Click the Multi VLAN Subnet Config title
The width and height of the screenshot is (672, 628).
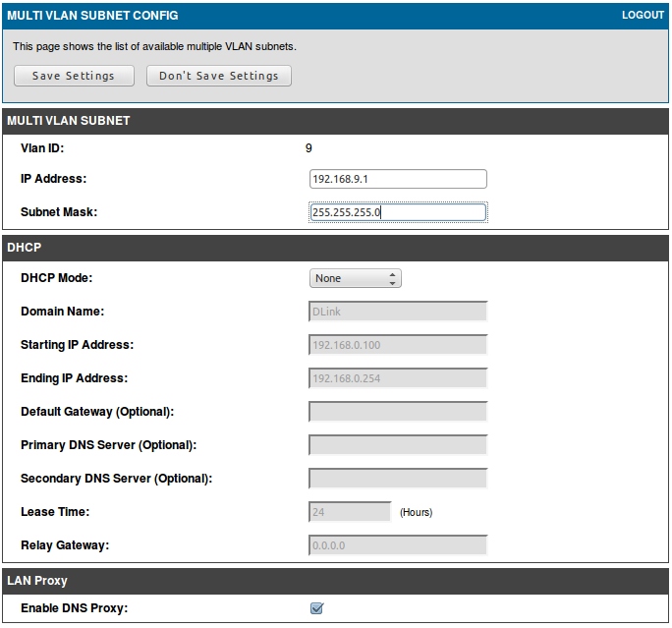pos(92,16)
